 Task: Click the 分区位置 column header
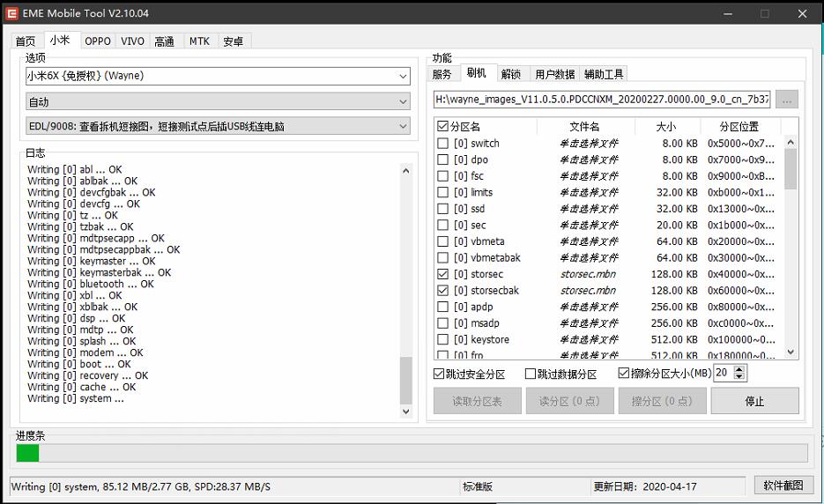[739, 126]
